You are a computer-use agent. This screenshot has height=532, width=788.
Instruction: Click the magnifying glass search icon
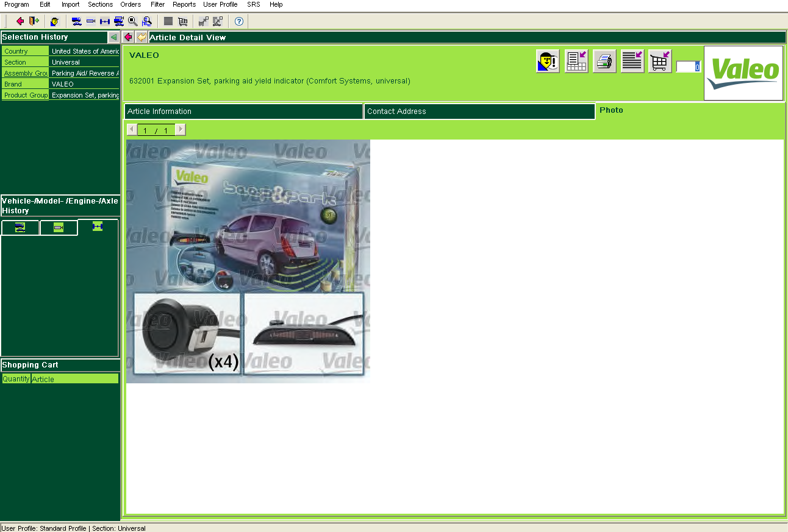(x=132, y=21)
